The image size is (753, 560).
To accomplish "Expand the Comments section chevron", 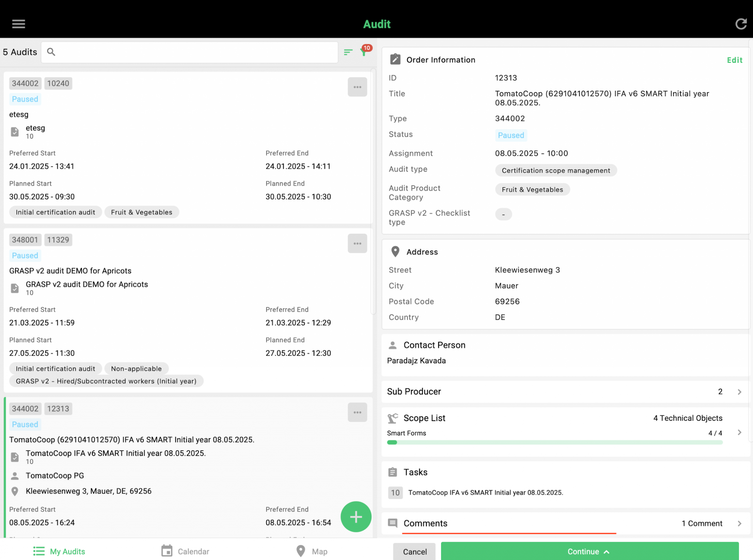I will point(739,524).
